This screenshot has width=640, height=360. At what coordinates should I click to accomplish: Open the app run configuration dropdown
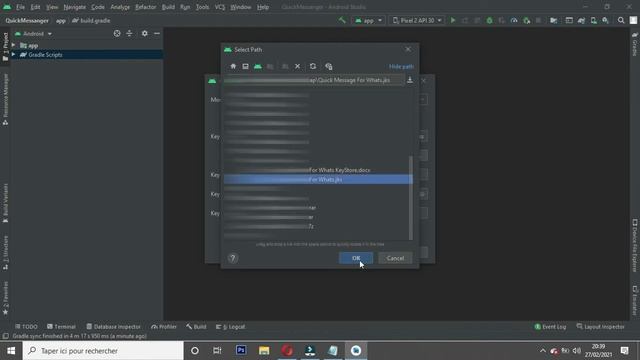(x=368, y=20)
